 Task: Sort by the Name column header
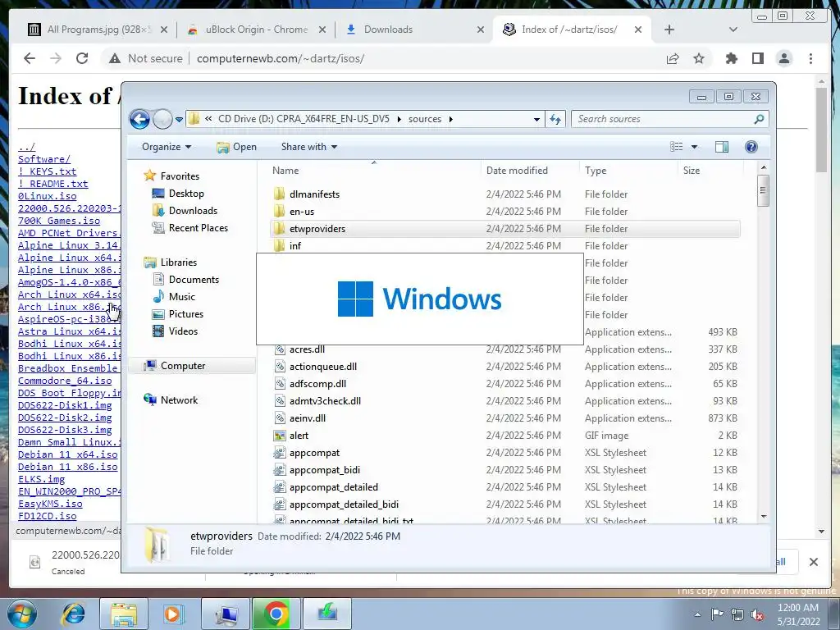[285, 171]
